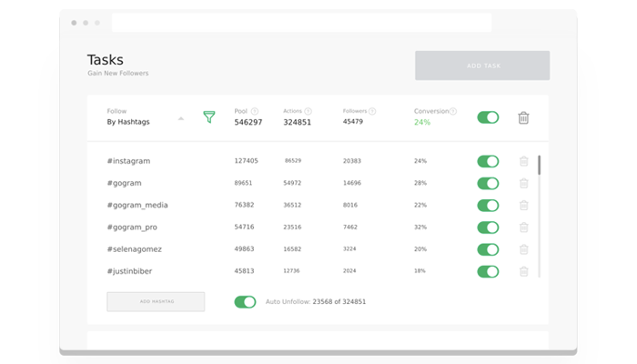Click the total actions value 324851

coord(297,122)
